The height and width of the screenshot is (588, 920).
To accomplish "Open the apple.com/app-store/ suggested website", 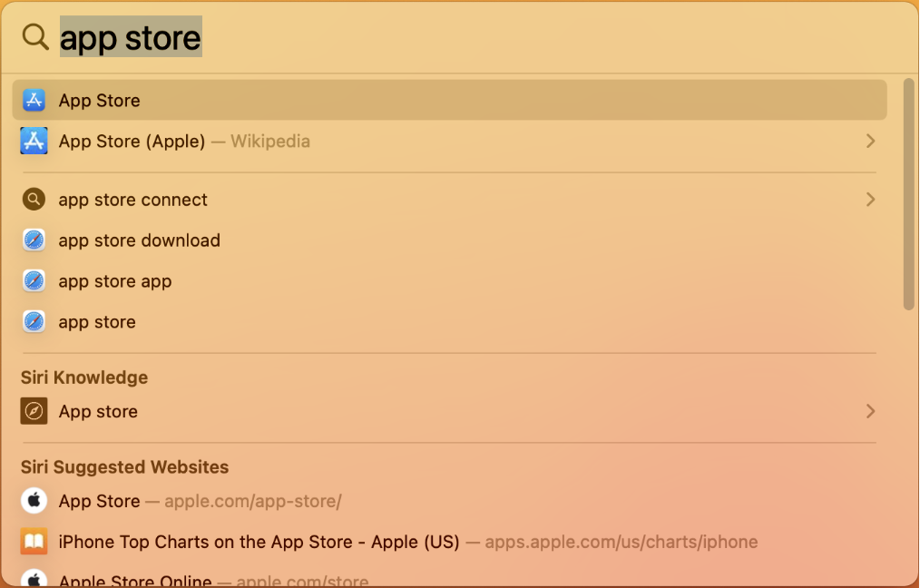I will 200,501.
